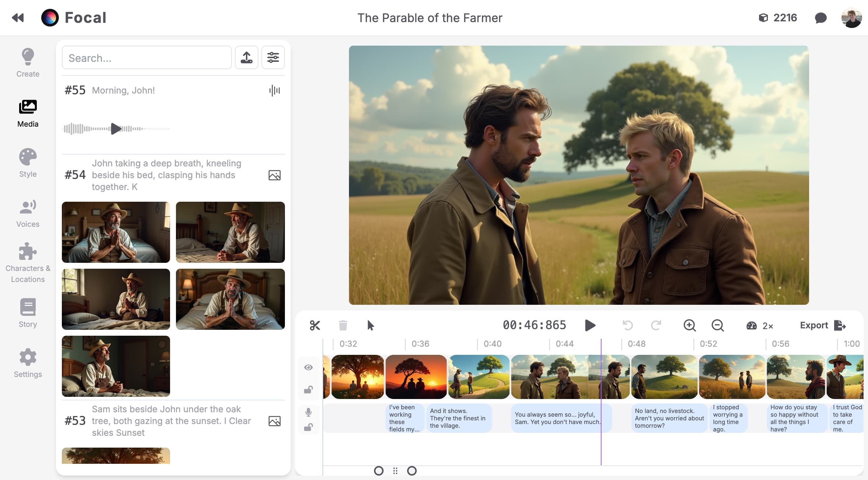Zoom in on the timeline

tap(689, 325)
